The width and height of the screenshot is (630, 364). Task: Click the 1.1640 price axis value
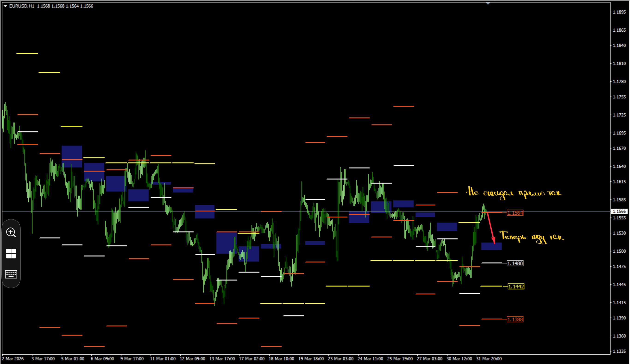[619, 166]
